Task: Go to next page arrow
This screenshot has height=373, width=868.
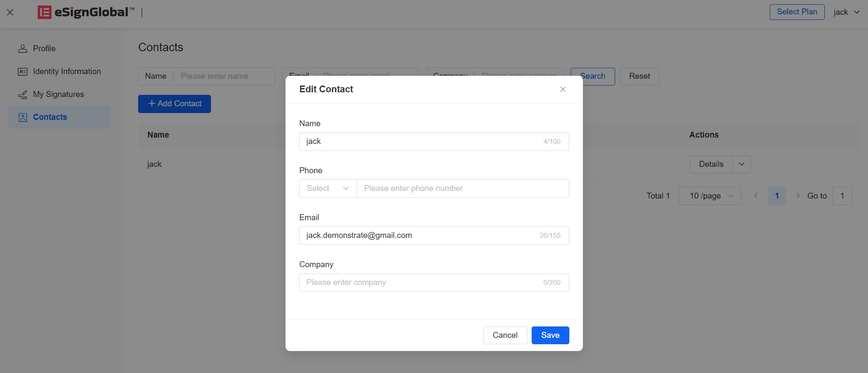Action: coord(798,196)
